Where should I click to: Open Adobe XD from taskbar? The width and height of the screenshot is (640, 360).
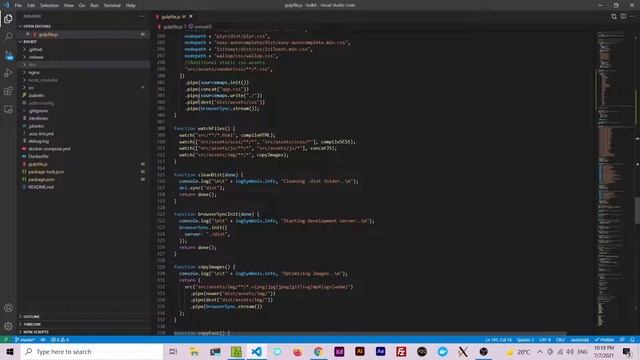pos(339,351)
